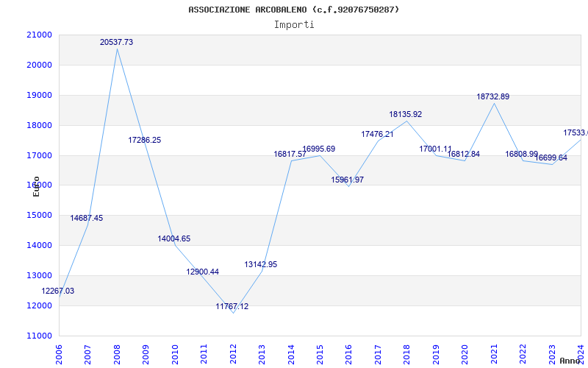Click x-axis year 2017
The height and width of the screenshot is (368, 588).
pyautogui.click(x=378, y=354)
